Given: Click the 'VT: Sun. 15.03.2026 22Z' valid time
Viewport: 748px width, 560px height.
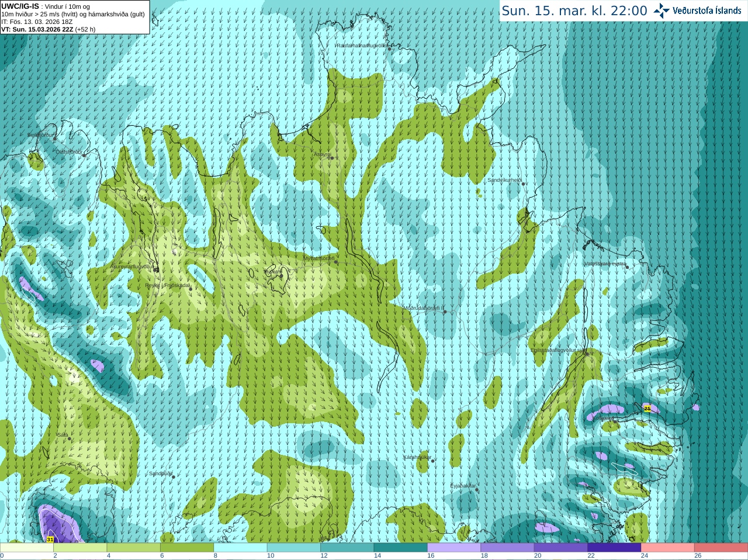Looking at the screenshot, I should (38, 29).
